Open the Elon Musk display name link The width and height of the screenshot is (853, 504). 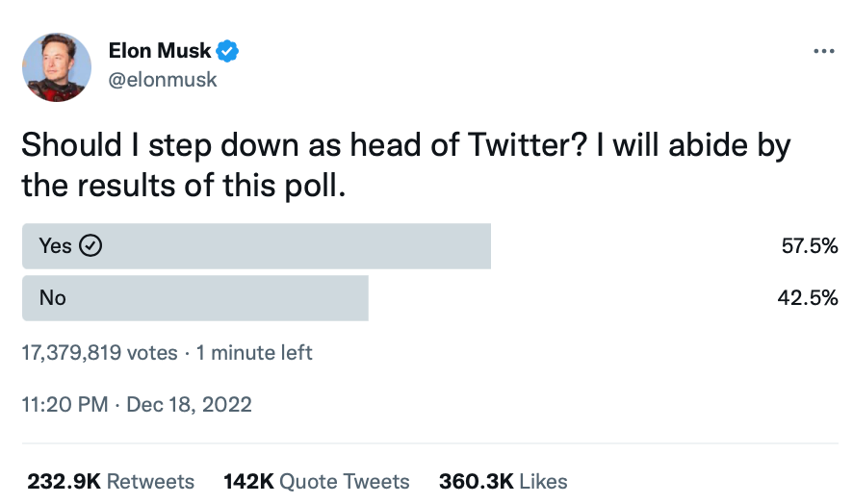[160, 52]
